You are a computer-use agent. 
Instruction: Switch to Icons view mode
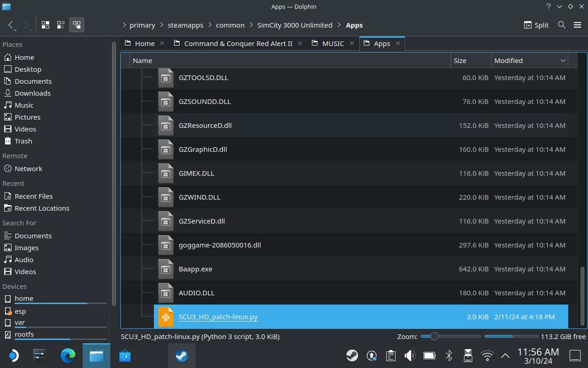(x=45, y=25)
